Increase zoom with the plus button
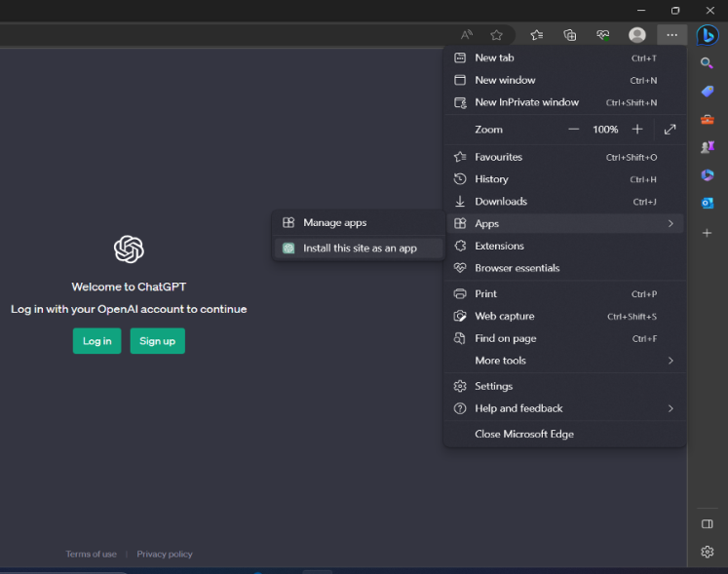728x574 pixels. point(637,130)
